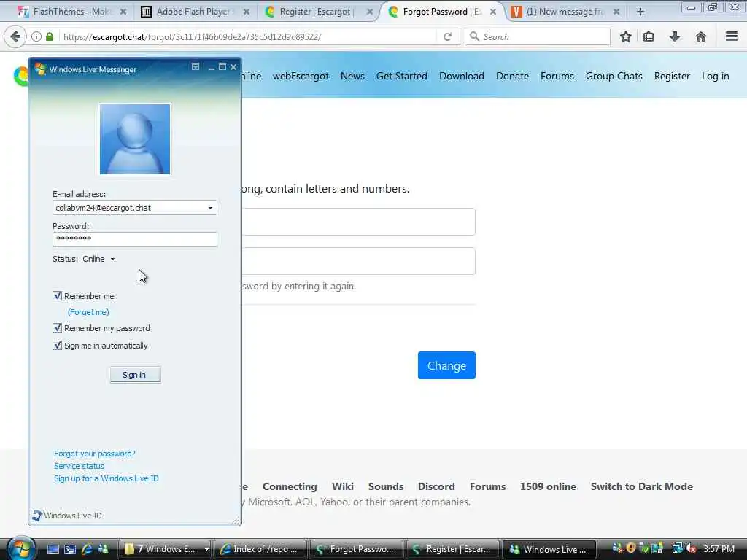Viewport: 747px width, 560px height.
Task: Show bookmarks list icon in Firefox toolbar
Action: pyautogui.click(x=649, y=36)
